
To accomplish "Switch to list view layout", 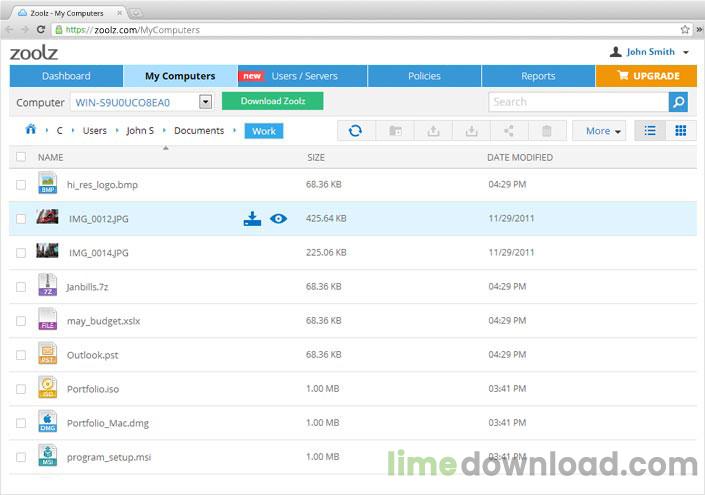I will click(650, 131).
